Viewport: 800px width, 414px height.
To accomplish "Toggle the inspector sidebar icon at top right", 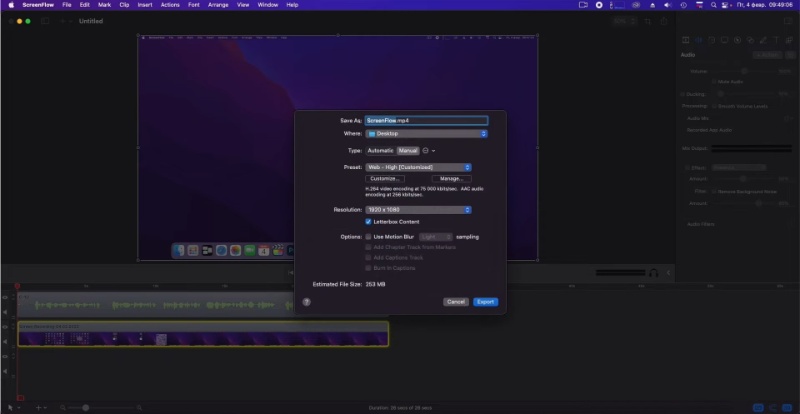I will tap(787, 21).
